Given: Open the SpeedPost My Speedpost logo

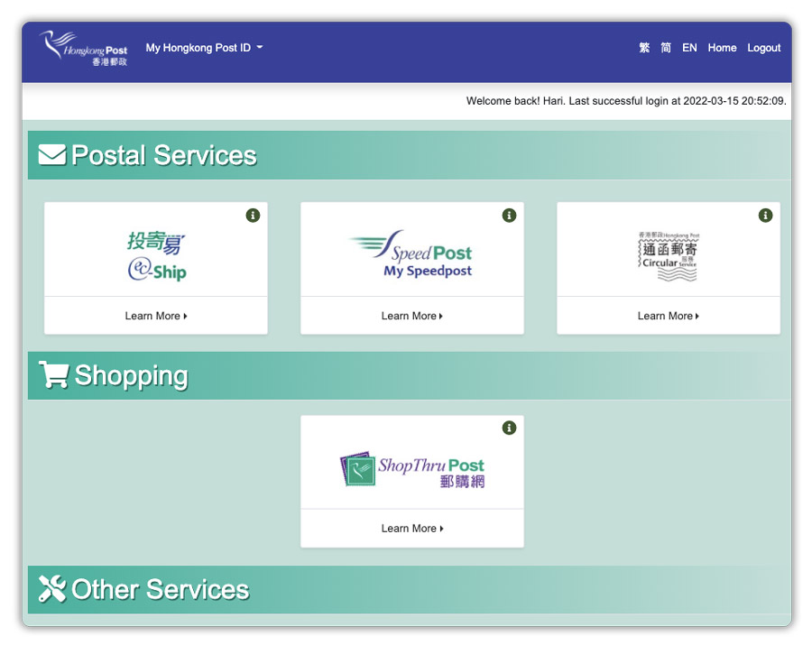Looking at the screenshot, I should [x=411, y=254].
